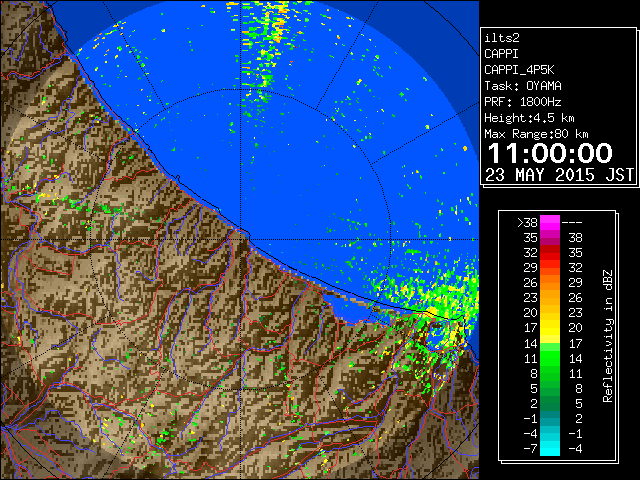This screenshot has width=640, height=480.
Task: Click the "Max Range:80 km" text
Action: point(536,134)
